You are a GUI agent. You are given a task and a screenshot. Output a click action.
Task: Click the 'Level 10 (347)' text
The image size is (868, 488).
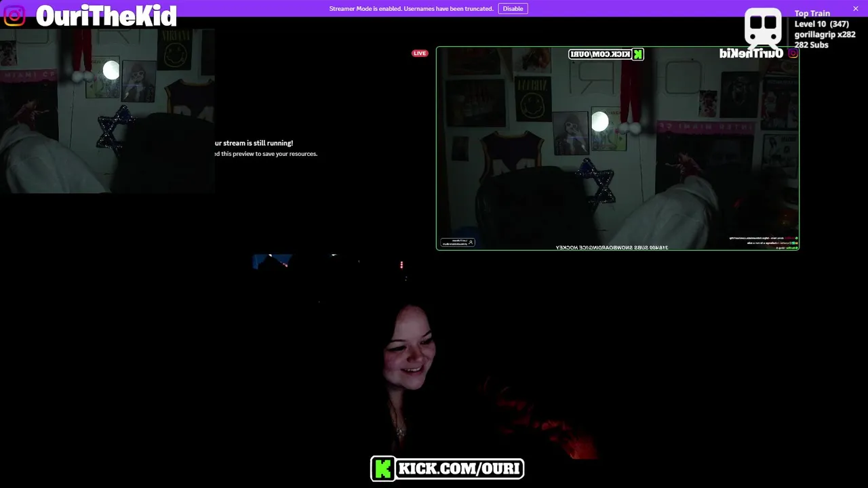(x=821, y=24)
